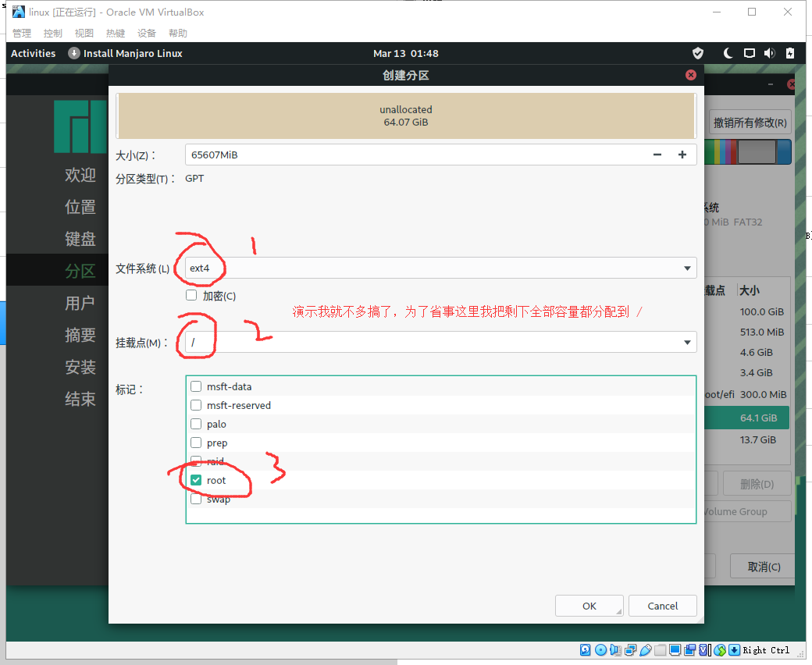Open the ext4 file system dropdown
The height and width of the screenshot is (665, 812).
pyautogui.click(x=440, y=268)
